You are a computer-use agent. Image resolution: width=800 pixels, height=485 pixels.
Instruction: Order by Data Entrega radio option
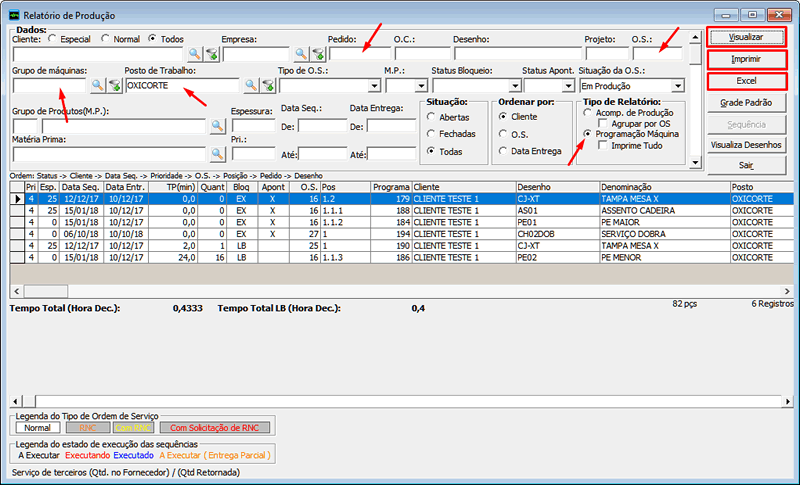503,151
